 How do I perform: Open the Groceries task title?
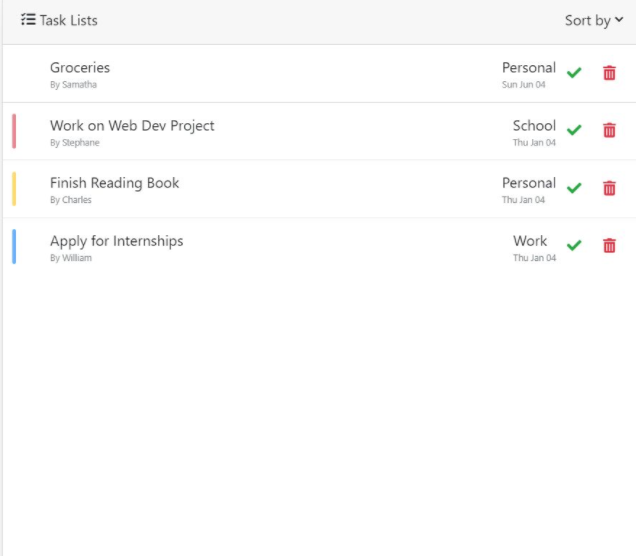(80, 68)
